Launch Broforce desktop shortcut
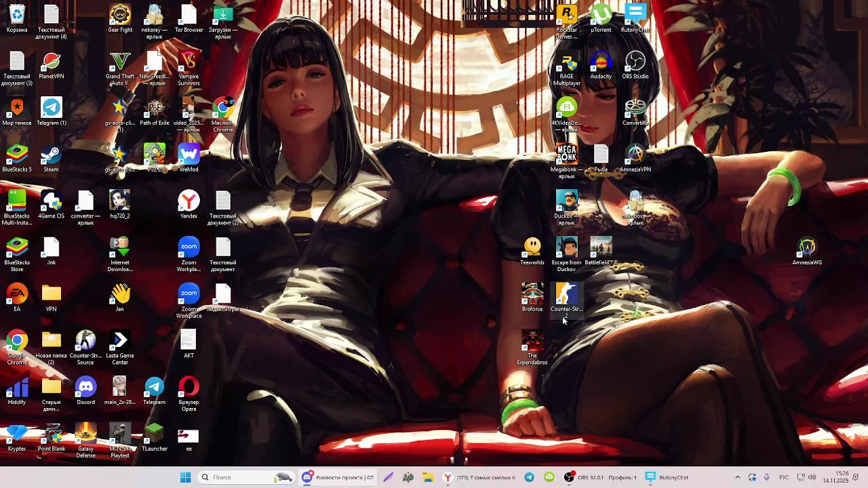868x488 pixels. pos(532,298)
